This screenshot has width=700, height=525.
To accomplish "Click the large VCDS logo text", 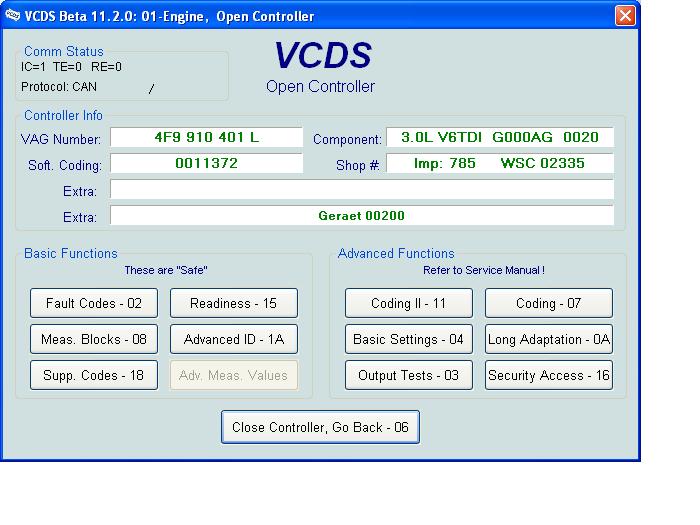I will [x=322, y=55].
